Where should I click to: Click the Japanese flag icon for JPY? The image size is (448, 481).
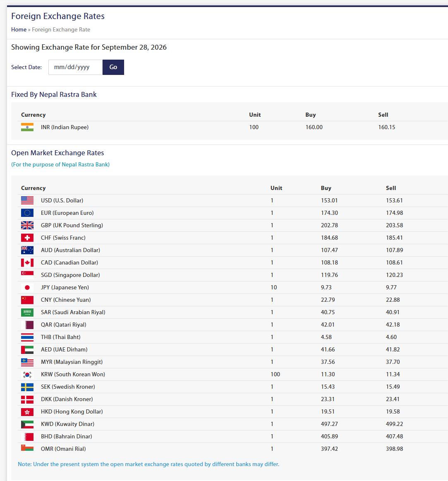click(x=27, y=287)
